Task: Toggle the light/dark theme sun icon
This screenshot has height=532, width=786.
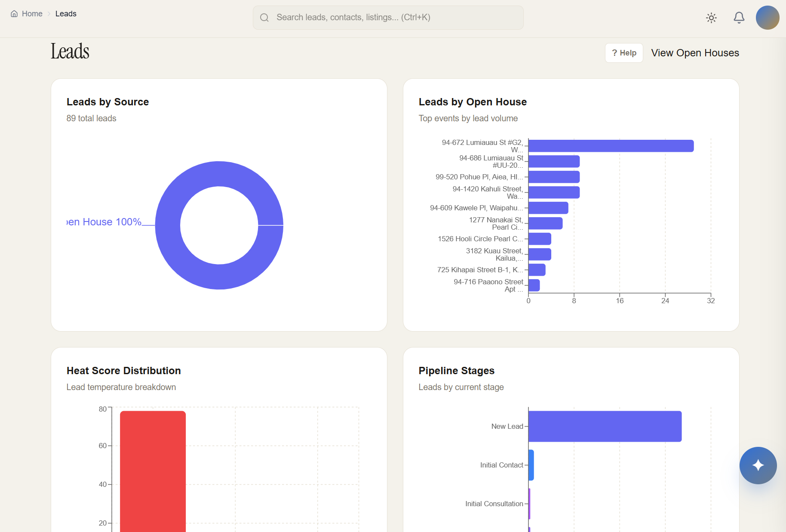Action: tap(711, 18)
